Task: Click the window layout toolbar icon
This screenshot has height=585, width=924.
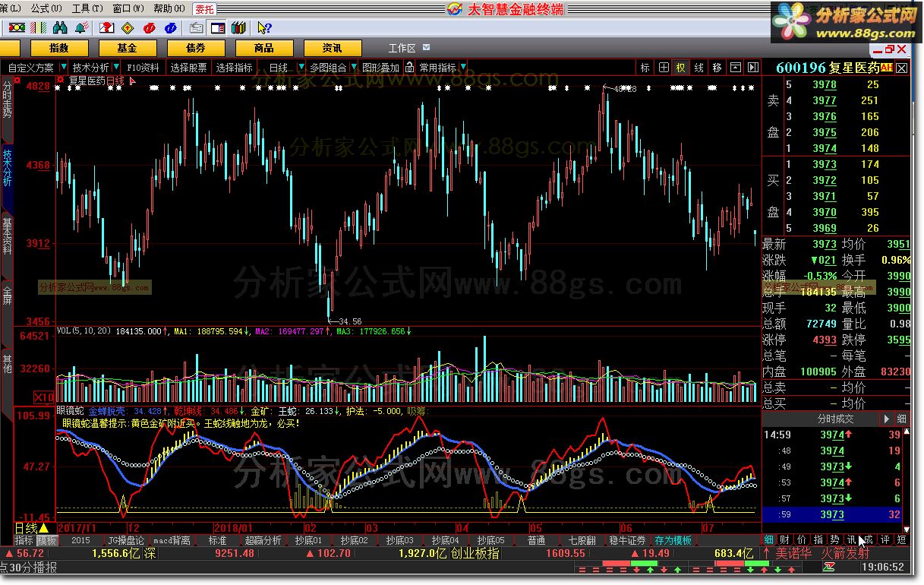Action: click(217, 28)
